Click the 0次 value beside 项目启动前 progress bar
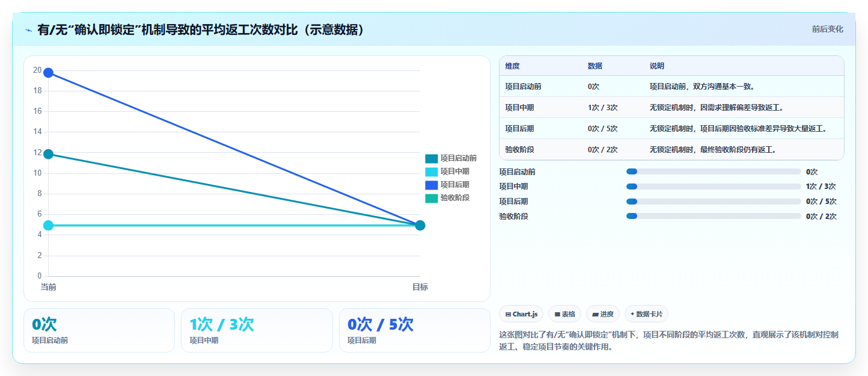Image resolution: width=868 pixels, height=376 pixels. pos(811,172)
